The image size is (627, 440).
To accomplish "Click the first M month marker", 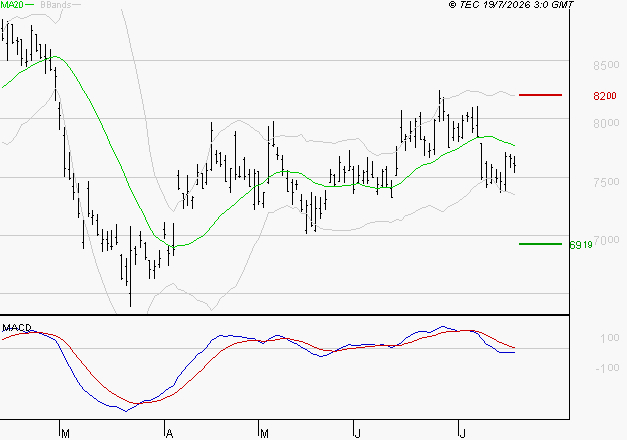I will click(x=66, y=434).
